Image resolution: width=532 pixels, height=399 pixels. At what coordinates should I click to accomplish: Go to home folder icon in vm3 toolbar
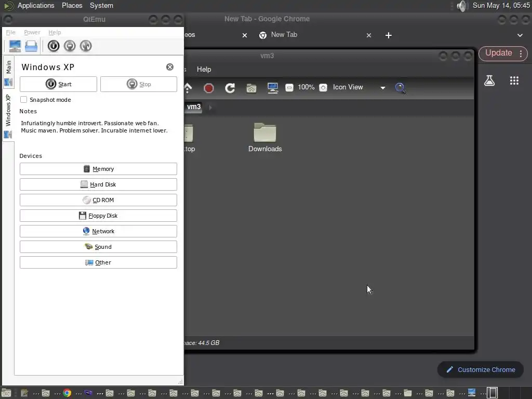coord(251,88)
